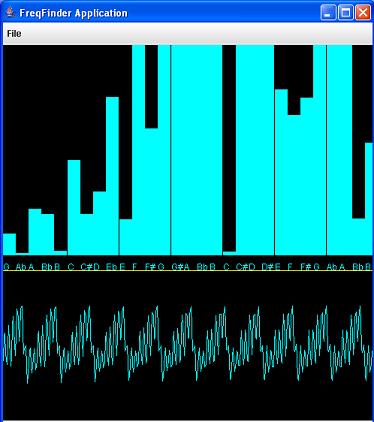Click the black column above the second C label
The width and height of the screenshot is (374, 422).
(229, 148)
